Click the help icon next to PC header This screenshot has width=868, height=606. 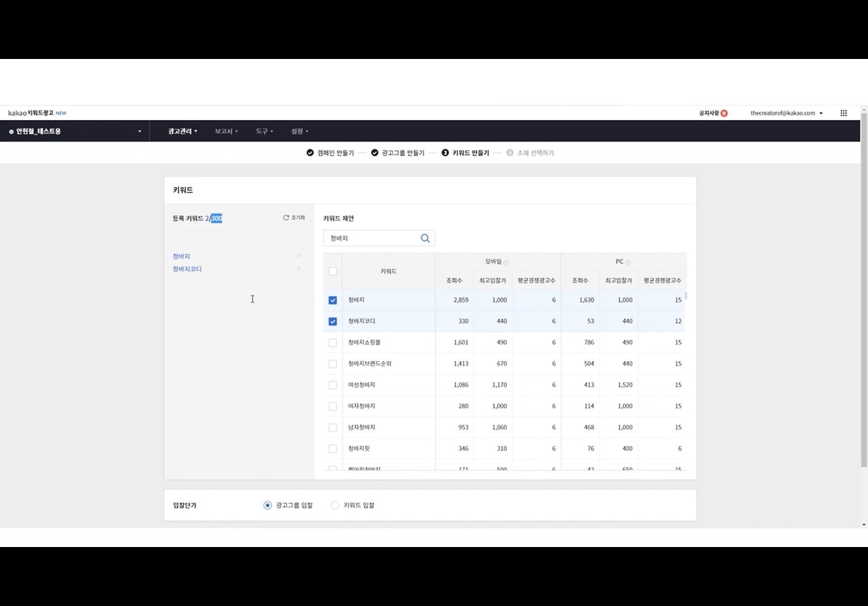[628, 262]
